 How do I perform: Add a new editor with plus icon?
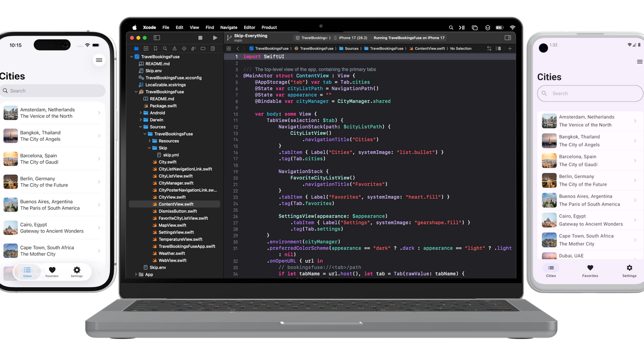510,49
